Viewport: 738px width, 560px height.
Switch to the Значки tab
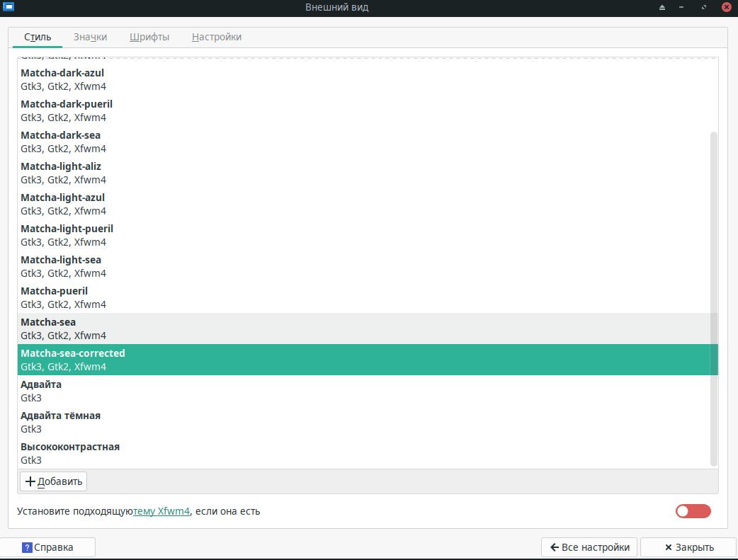(90, 37)
